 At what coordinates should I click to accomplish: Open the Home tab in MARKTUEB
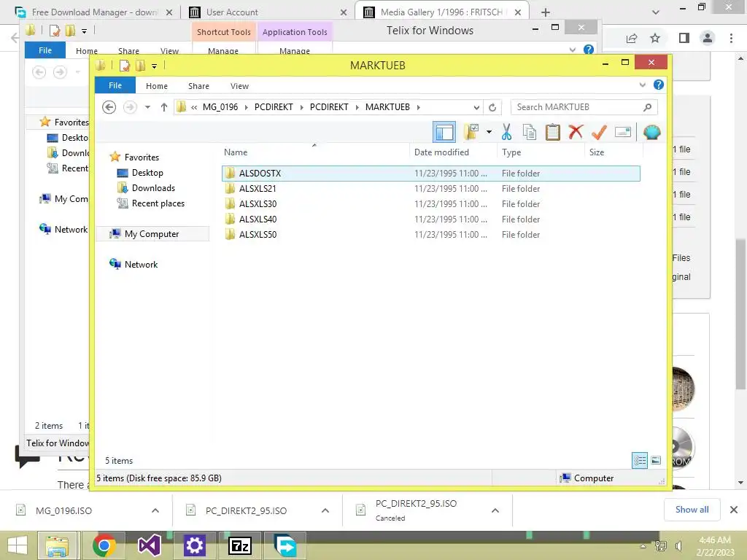(157, 86)
